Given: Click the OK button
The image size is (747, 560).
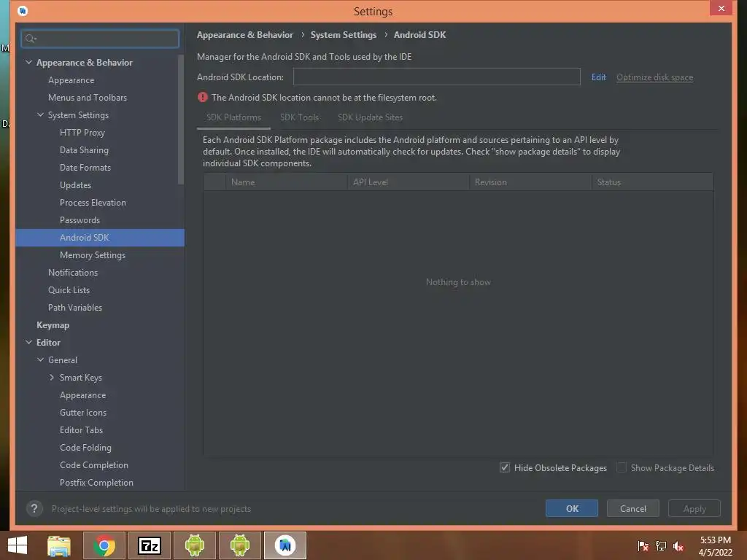Looking at the screenshot, I should coord(572,508).
